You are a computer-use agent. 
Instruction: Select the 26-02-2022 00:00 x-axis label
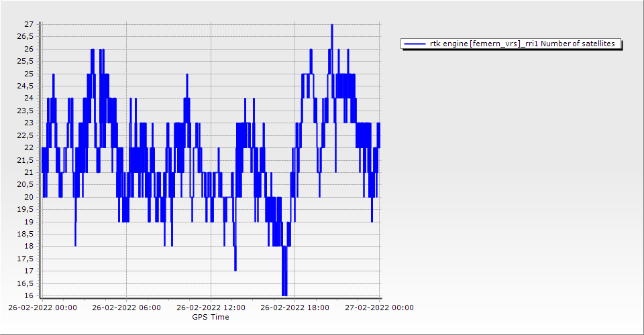click(42, 308)
